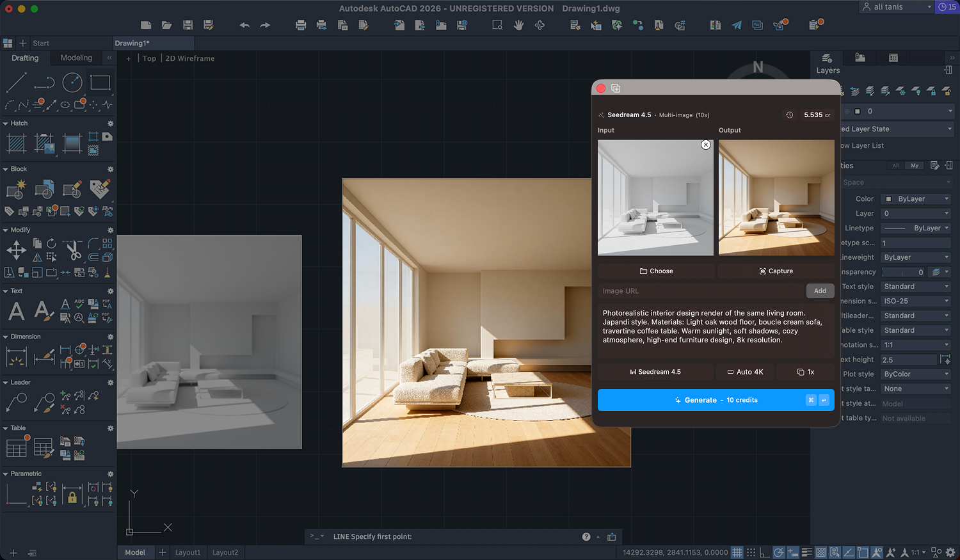Select the Rectangle tool
Image resolution: width=960 pixels, height=560 pixels.
[100, 82]
